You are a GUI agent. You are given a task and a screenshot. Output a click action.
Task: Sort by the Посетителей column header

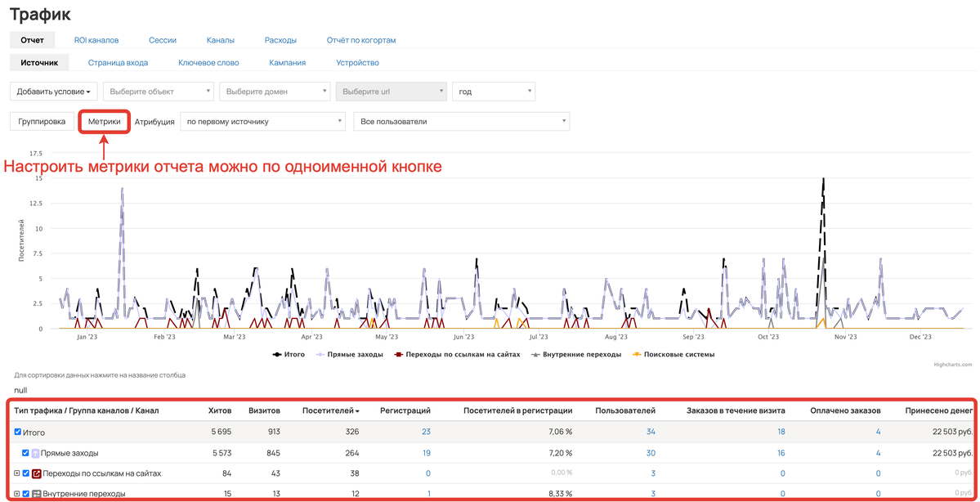[x=331, y=410]
